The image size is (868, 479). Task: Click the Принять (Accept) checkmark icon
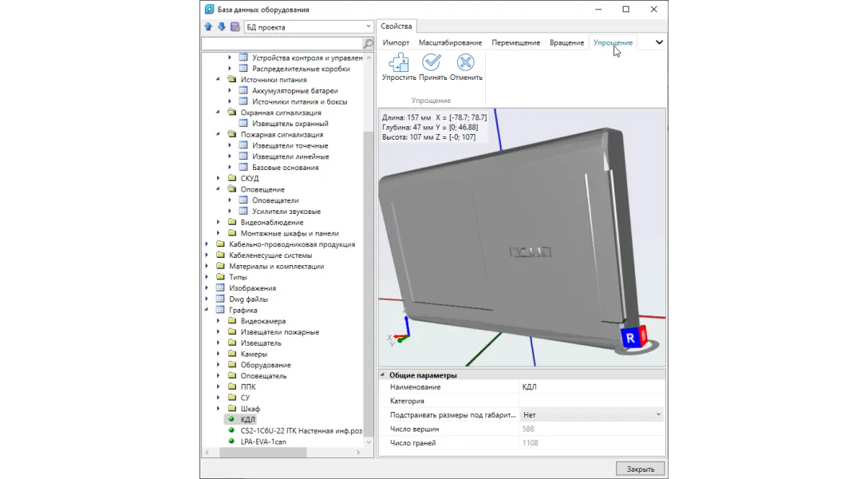(432, 62)
